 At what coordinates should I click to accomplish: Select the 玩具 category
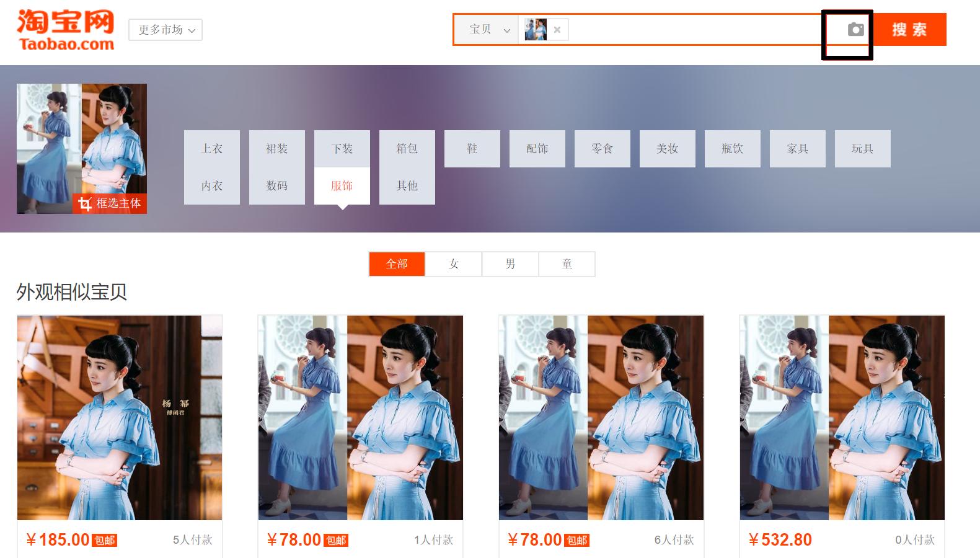tap(863, 149)
